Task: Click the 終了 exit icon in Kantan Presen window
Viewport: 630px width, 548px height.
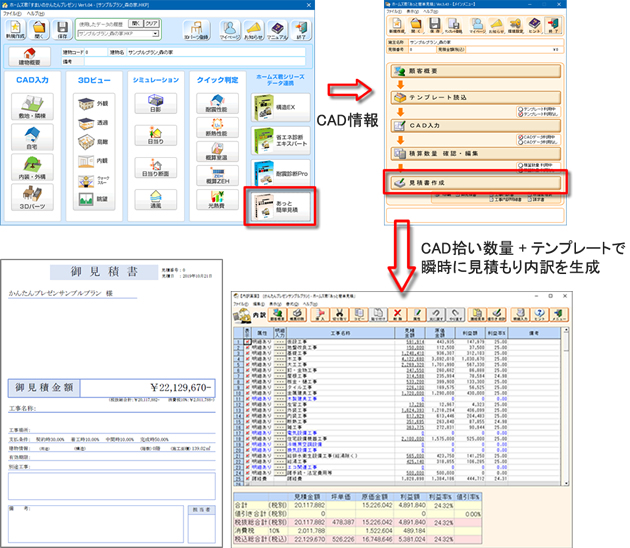Action: click(301, 30)
